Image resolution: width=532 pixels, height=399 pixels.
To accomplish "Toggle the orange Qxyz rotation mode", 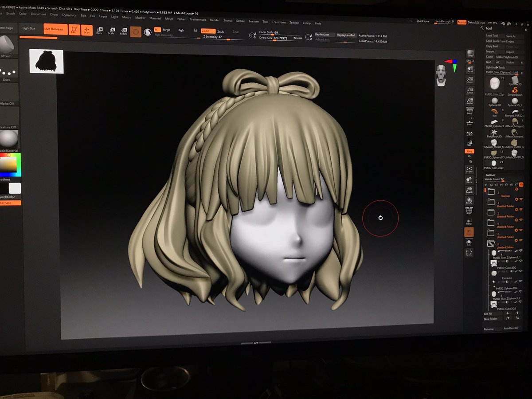I will click(469, 152).
